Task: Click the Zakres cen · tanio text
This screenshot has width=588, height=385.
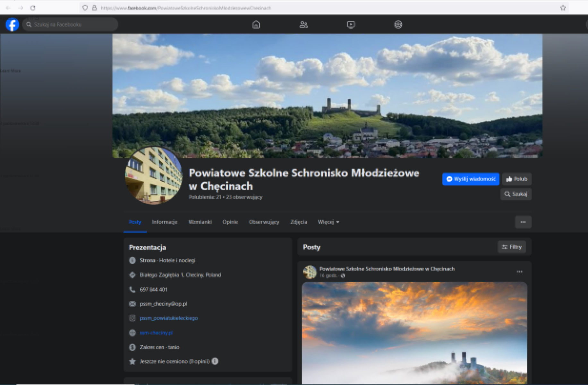Action: (159, 347)
